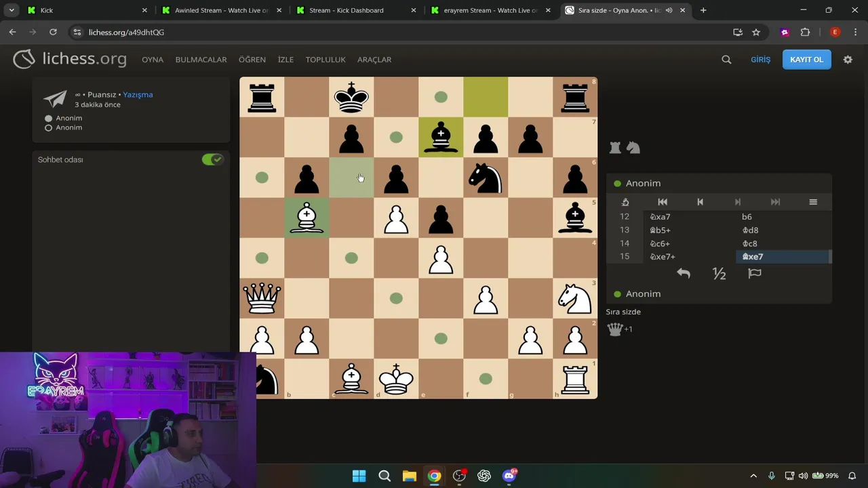View site information icon in address bar
This screenshot has width=868, height=488.
pos(77,32)
